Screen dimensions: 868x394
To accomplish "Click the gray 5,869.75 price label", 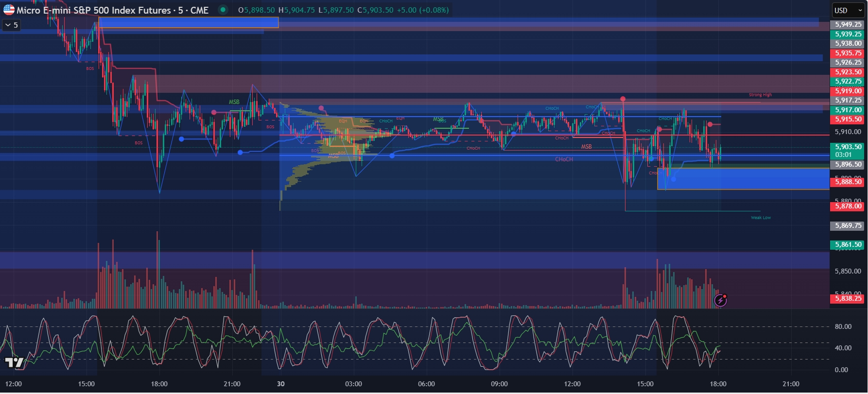I will click(x=848, y=225).
